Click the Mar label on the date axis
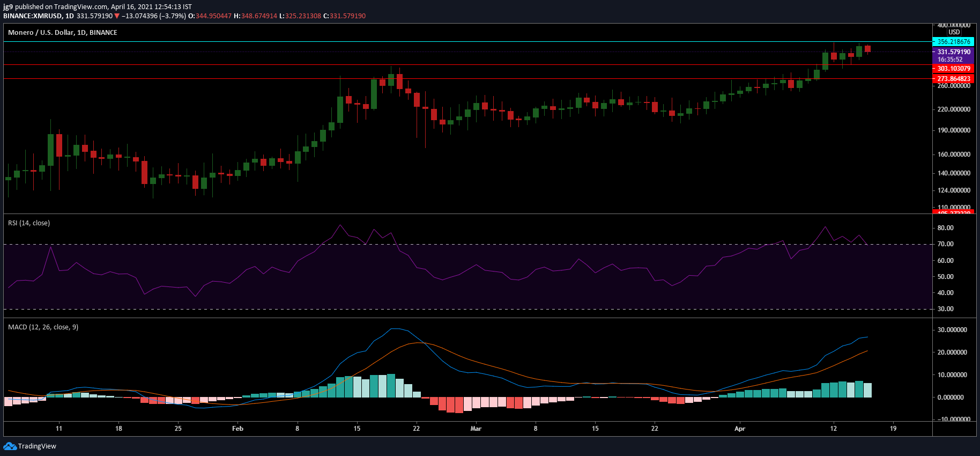 tap(476, 429)
